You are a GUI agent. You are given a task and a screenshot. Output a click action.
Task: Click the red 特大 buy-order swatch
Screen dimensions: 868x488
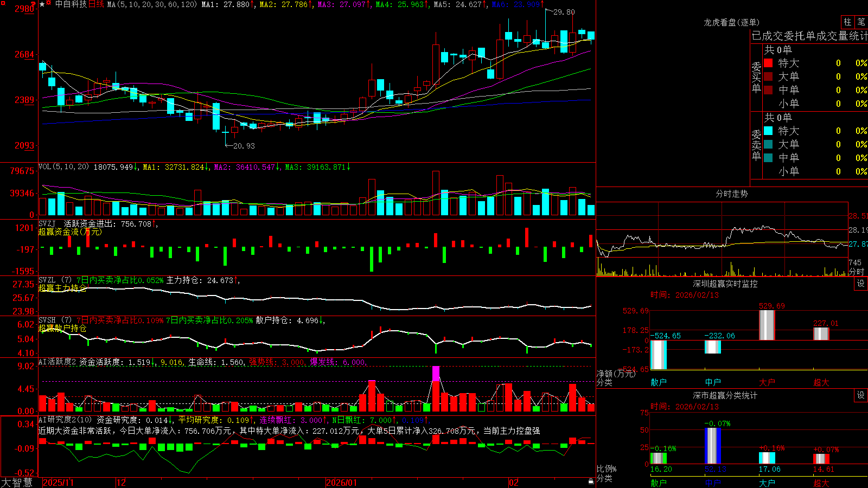[768, 63]
